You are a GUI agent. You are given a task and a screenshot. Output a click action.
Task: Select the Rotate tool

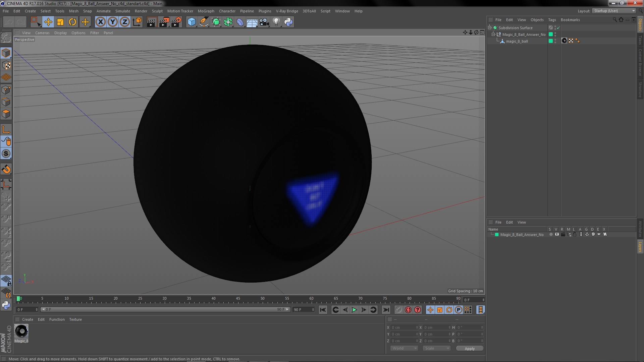pos(72,22)
